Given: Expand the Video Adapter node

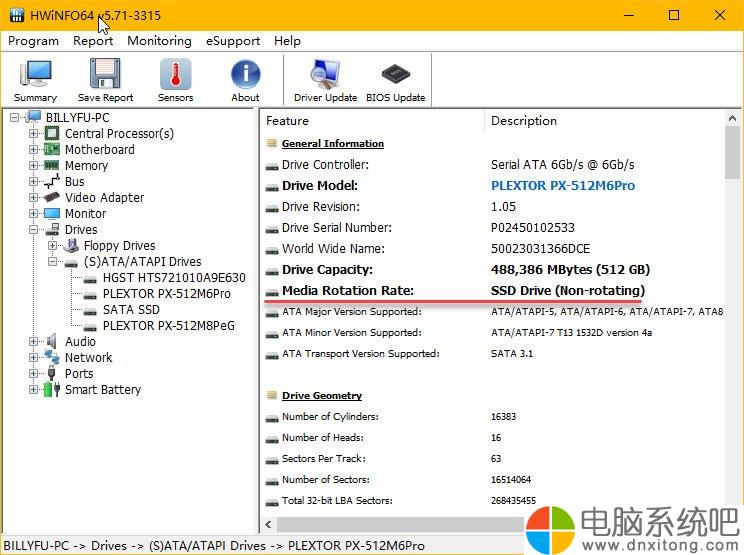Looking at the screenshot, I should click(33, 197).
